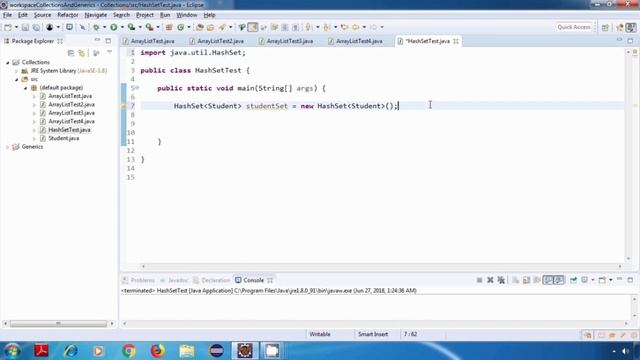Image resolution: width=640 pixels, height=360 pixels.
Task: Click the Coverage run icon in toolbar
Action: [x=131, y=27]
